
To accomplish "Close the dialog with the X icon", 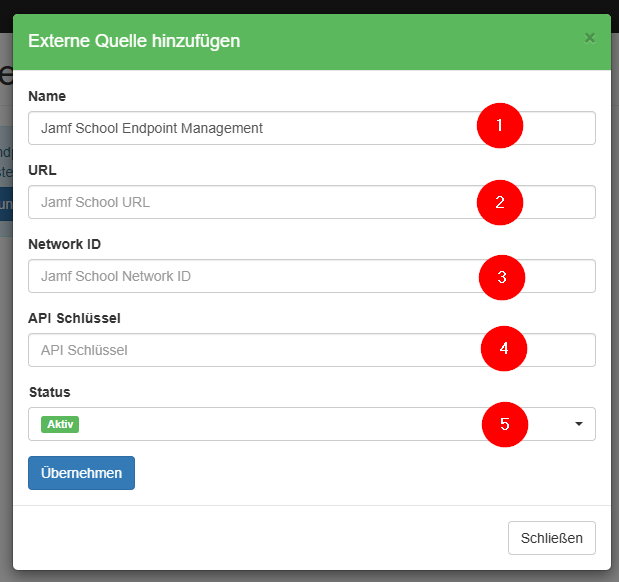I will point(589,38).
